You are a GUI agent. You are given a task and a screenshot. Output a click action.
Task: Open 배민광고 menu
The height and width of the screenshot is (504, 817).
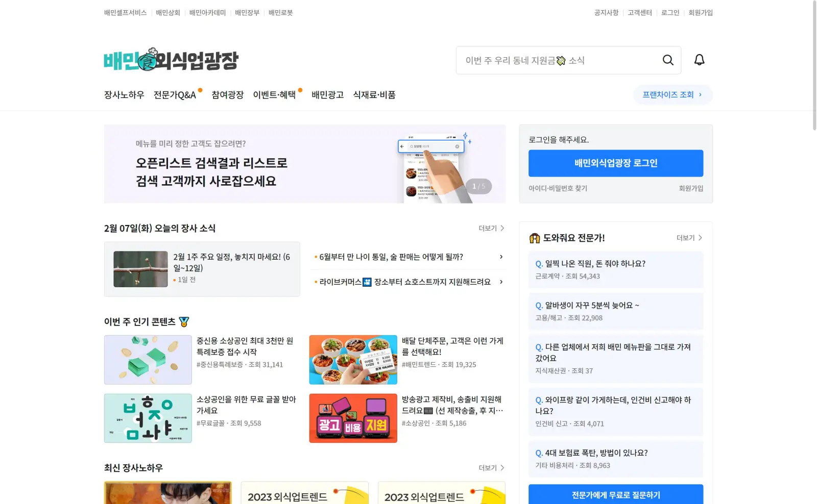pyautogui.click(x=328, y=95)
